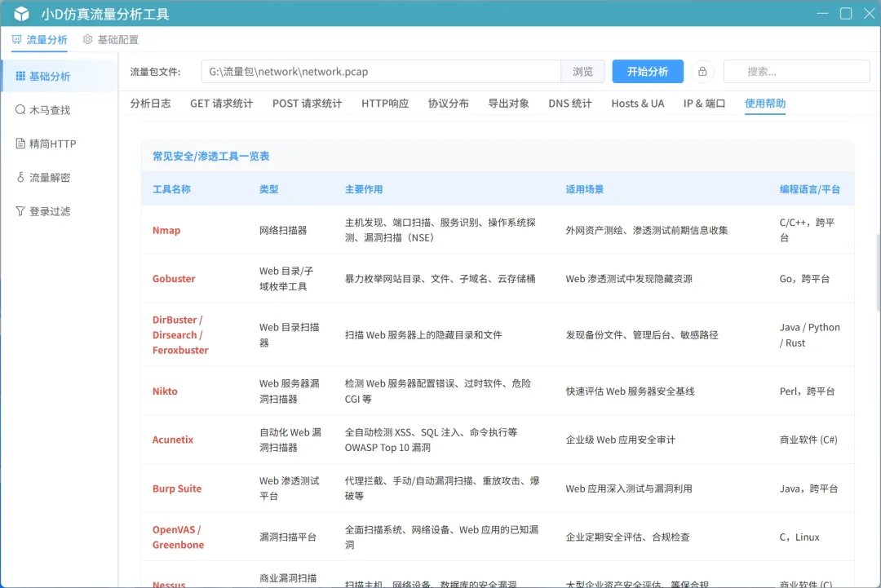Open the 协议分布 tab
The height and width of the screenshot is (588, 881).
449,104
